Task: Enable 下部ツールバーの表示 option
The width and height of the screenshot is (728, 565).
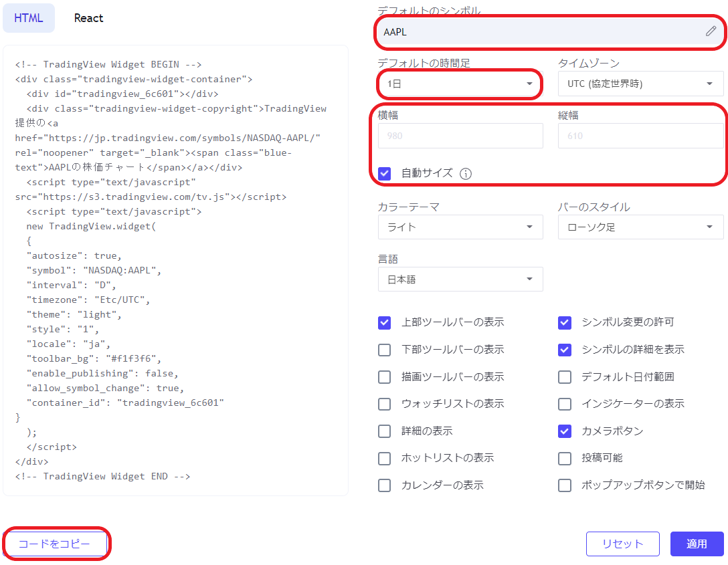Action: tap(384, 349)
